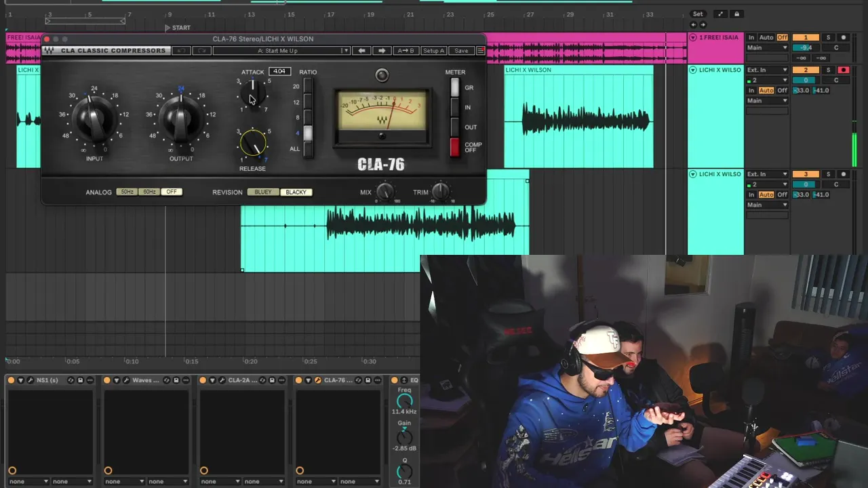Click the CLA-76 MIX knob
Viewport: 868px width, 488px height.
pyautogui.click(x=385, y=192)
